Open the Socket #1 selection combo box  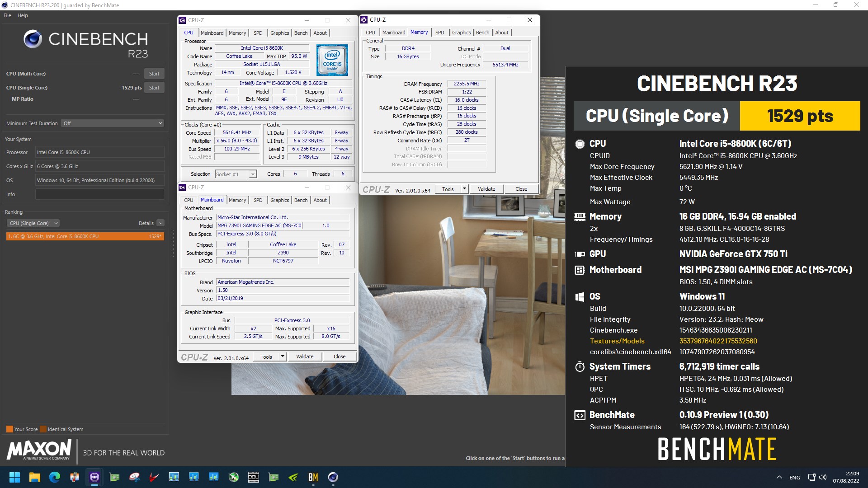[x=236, y=174]
